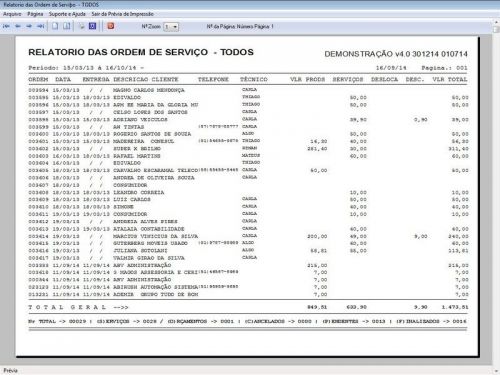Click the DESLOCA column header

(384, 79)
